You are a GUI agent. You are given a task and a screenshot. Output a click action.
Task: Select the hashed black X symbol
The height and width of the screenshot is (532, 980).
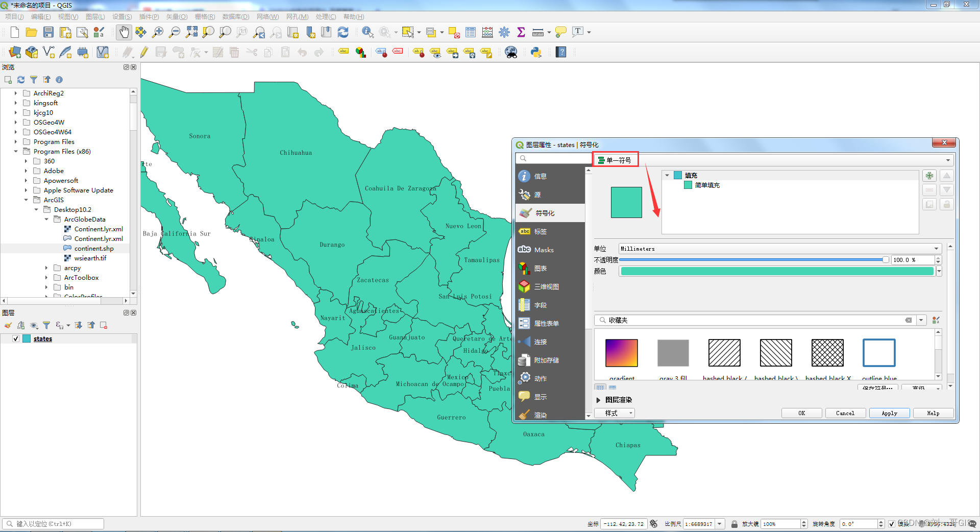827,353
